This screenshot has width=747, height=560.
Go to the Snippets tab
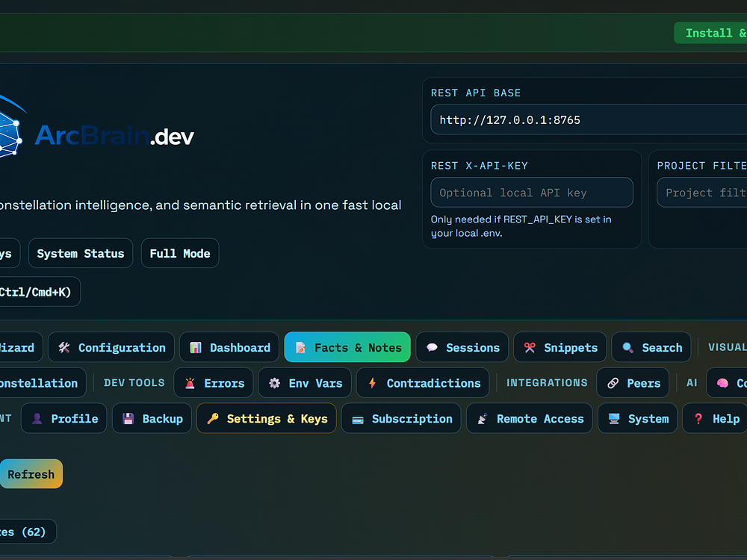(560, 347)
